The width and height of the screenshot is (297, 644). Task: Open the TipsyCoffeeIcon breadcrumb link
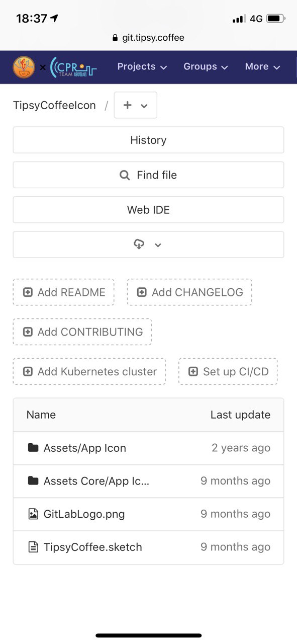click(54, 105)
